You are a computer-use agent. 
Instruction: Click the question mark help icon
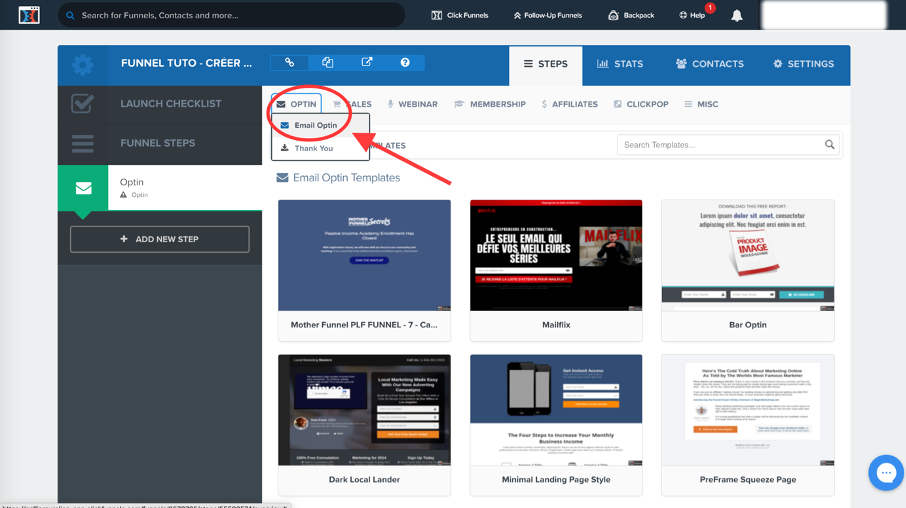405,62
